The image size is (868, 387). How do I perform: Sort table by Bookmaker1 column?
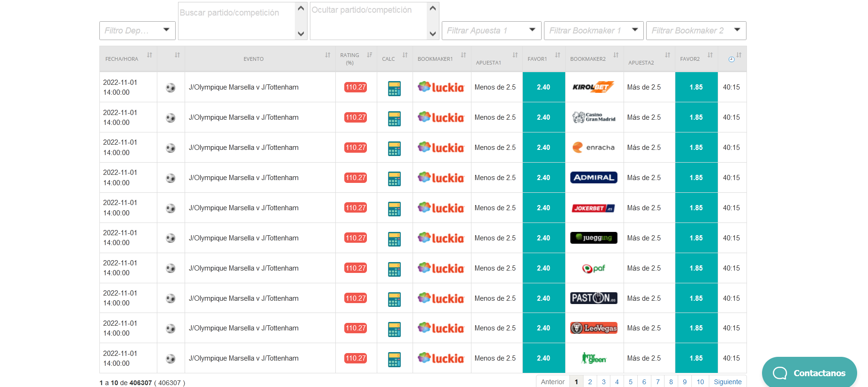point(442,58)
